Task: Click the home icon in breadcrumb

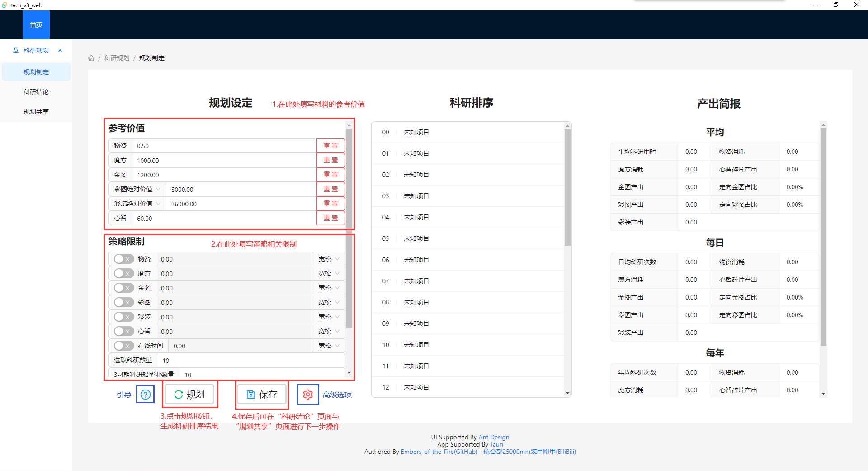Action: point(91,58)
